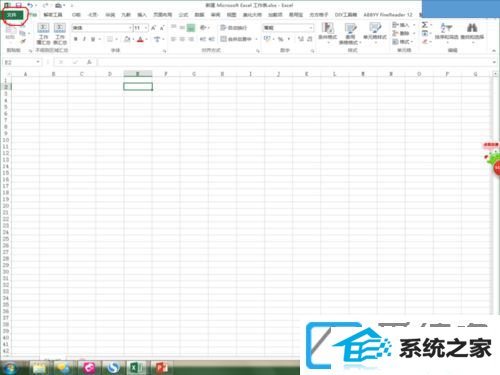This screenshot has height=375, width=500.
Task: Click the AutoSum sigma icon
Action: click(x=425, y=25)
